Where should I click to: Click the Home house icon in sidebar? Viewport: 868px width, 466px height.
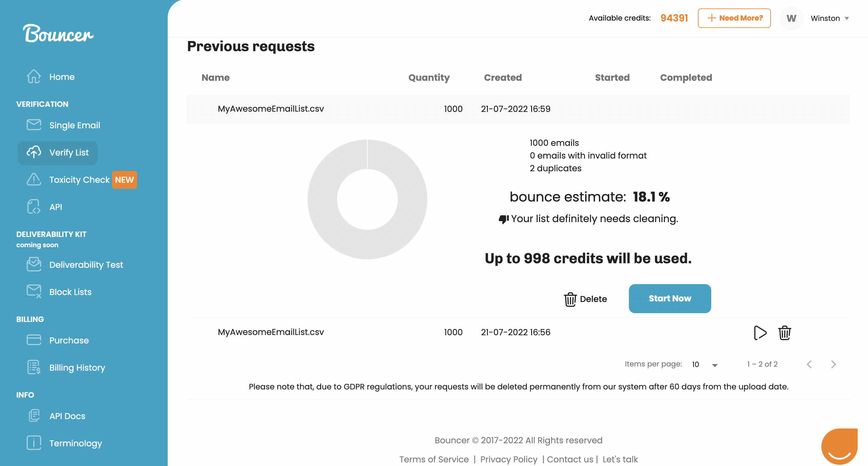pyautogui.click(x=34, y=77)
